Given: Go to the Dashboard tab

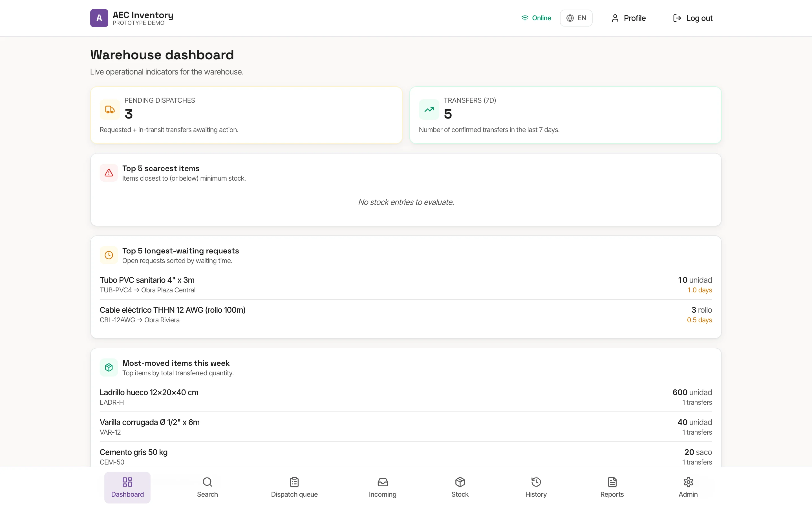Looking at the screenshot, I should click(x=127, y=487).
